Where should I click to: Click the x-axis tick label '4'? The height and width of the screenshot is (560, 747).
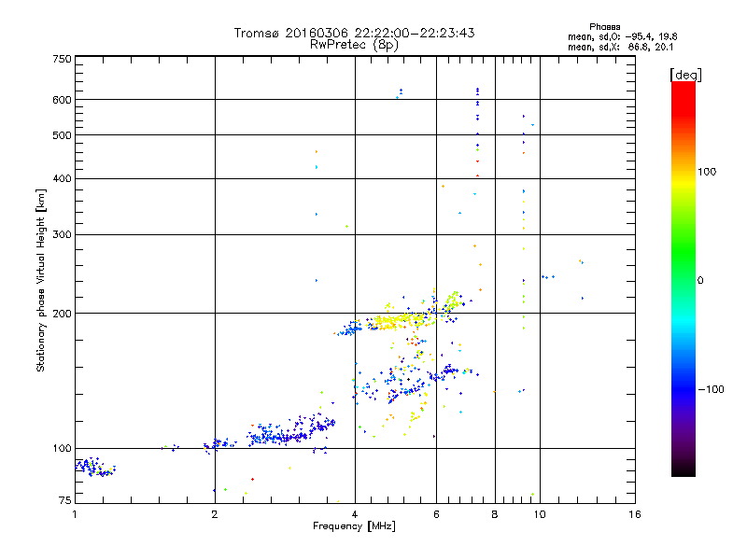point(355,514)
